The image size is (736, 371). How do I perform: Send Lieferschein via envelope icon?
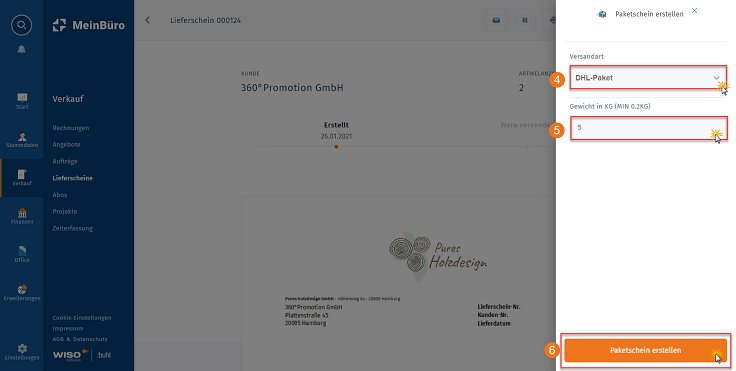(496, 20)
